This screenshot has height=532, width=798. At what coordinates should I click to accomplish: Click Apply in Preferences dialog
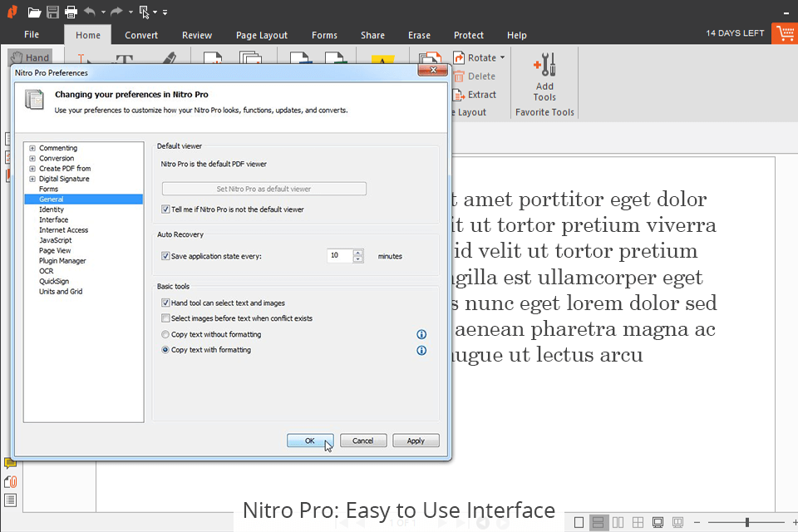(416, 441)
